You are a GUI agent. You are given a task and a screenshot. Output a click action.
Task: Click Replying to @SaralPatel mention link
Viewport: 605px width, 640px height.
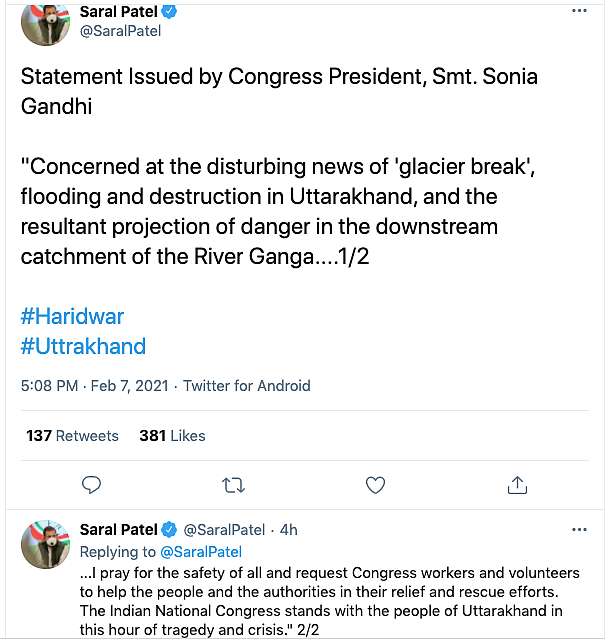pyautogui.click(x=201, y=552)
